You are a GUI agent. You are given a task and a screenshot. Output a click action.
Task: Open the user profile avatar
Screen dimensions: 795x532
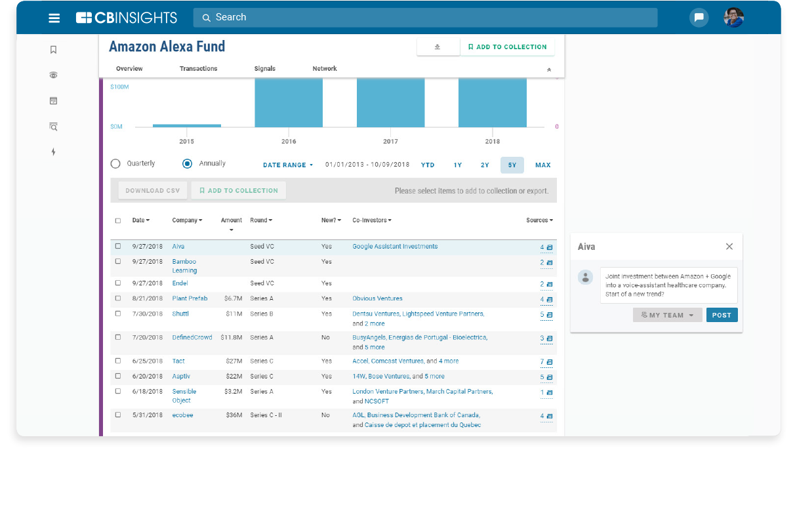[x=733, y=18]
